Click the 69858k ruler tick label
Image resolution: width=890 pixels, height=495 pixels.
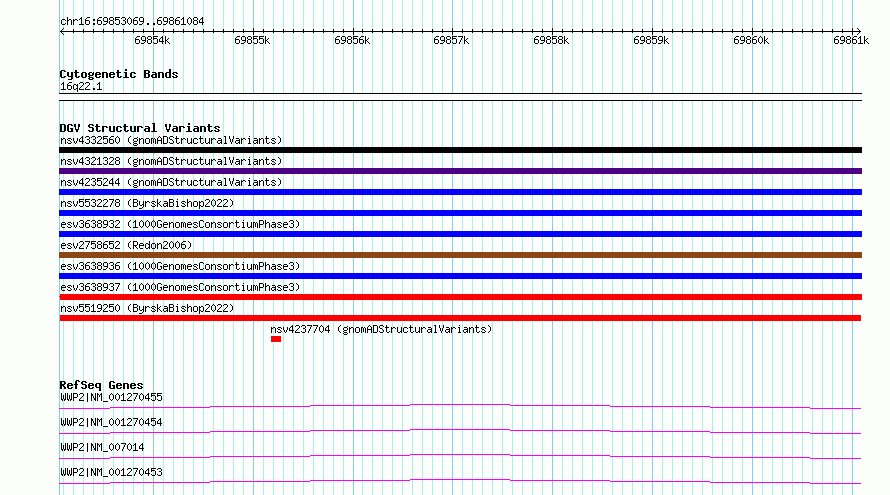[x=551, y=40]
